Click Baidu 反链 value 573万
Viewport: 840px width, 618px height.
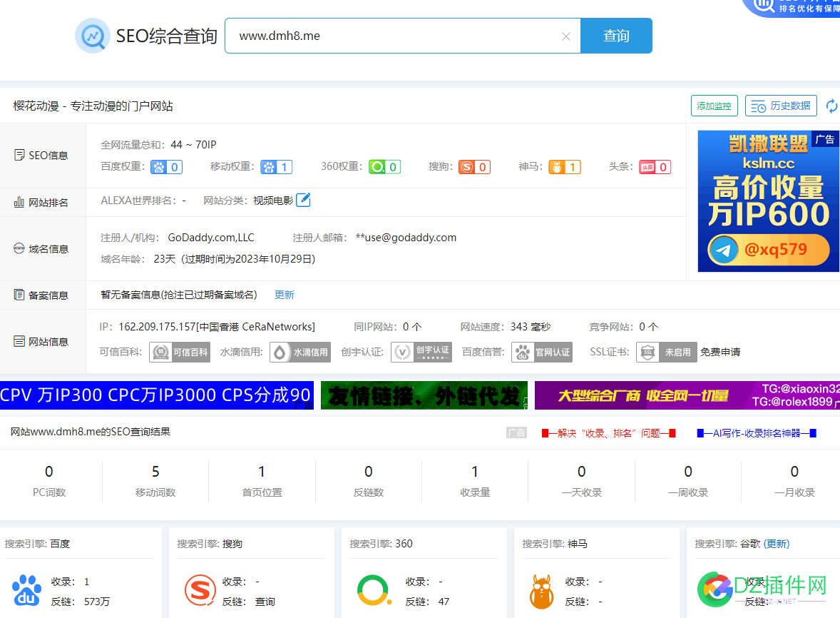coord(97,602)
